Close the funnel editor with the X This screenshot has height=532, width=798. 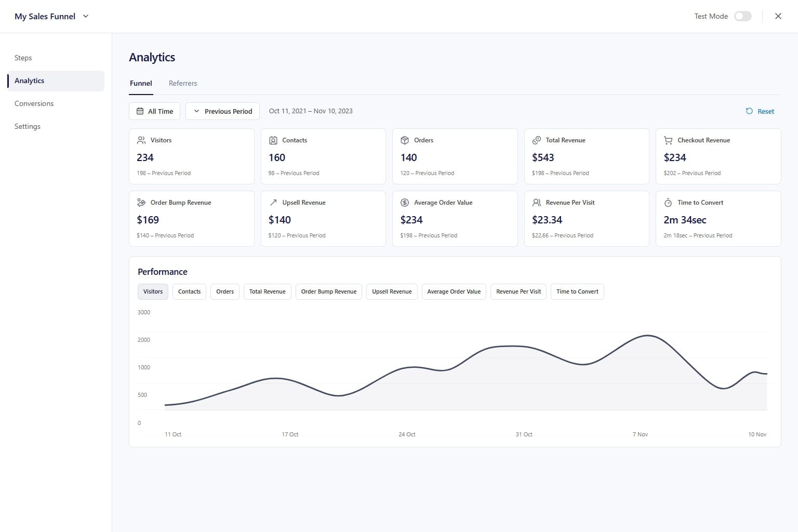point(778,16)
